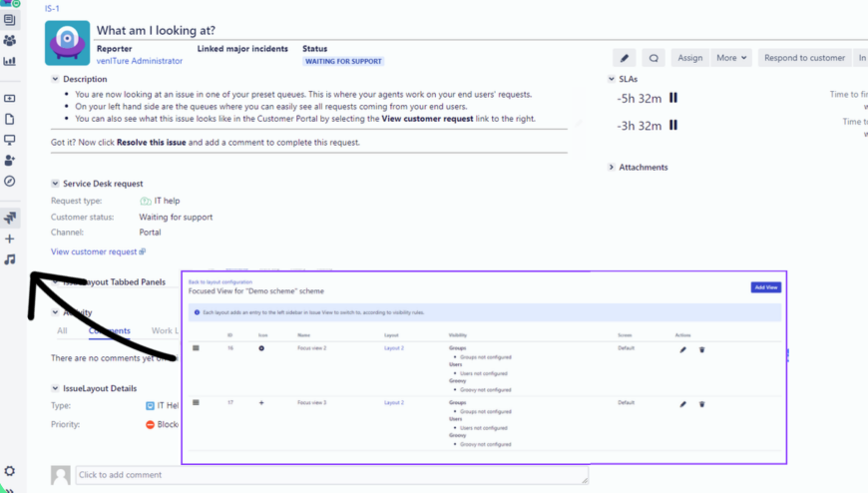Click the monitor screen icon in sidebar
Image resolution: width=868 pixels, height=493 pixels.
pyautogui.click(x=9, y=140)
